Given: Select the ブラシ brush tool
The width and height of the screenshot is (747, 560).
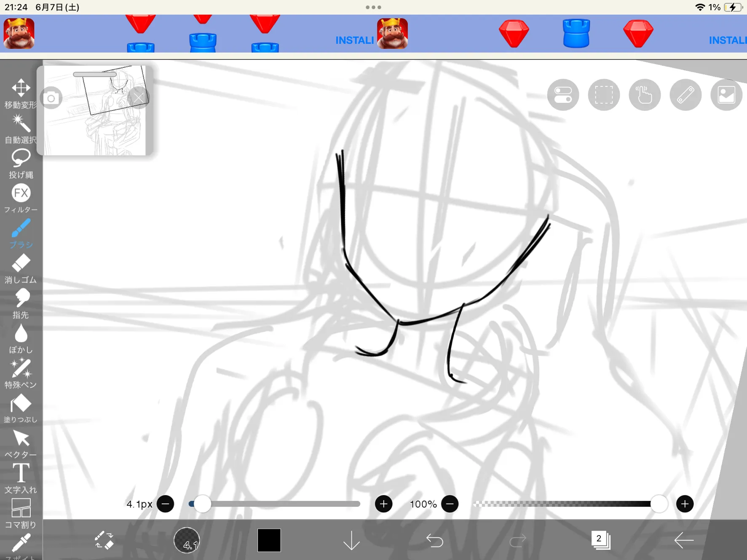Looking at the screenshot, I should pos(21,233).
